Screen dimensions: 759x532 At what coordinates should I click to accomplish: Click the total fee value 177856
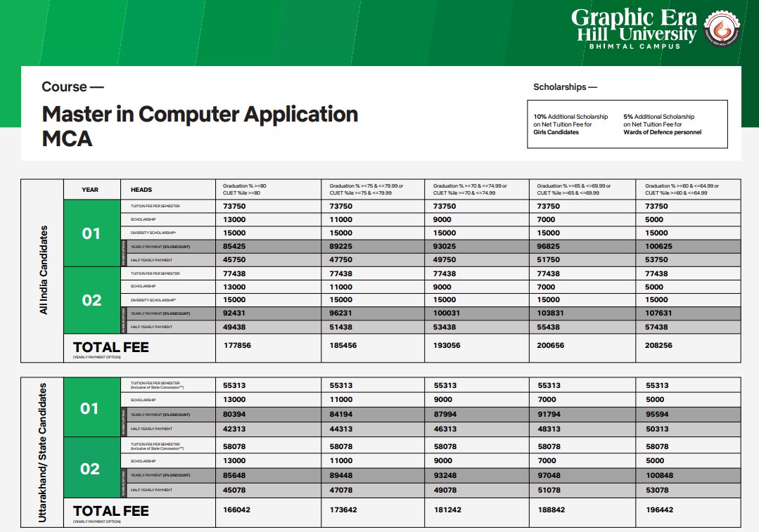(237, 346)
